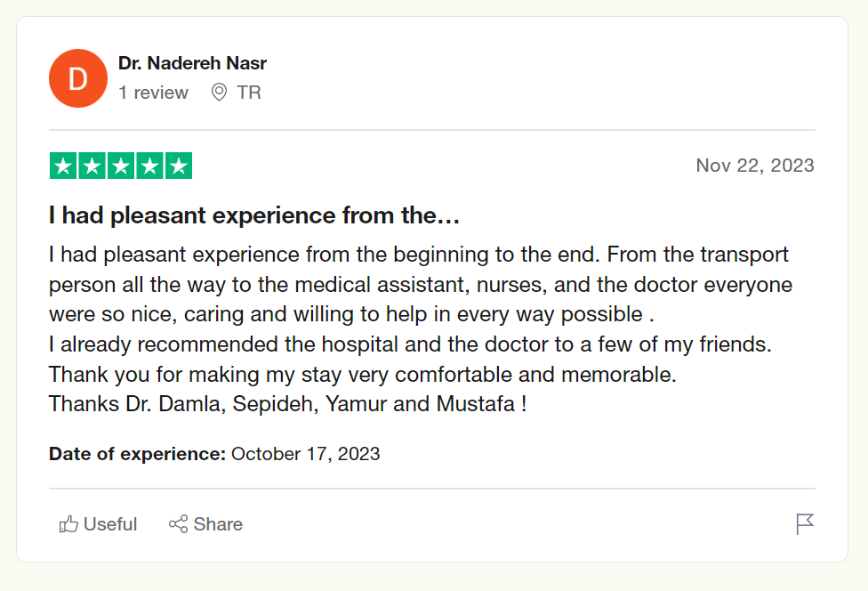Click the review body text paragraph
This screenshot has width=868, height=591.
[x=420, y=329]
